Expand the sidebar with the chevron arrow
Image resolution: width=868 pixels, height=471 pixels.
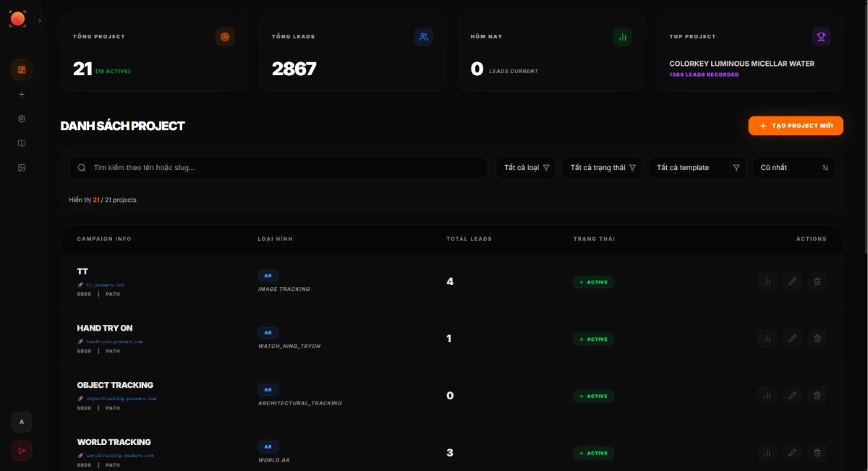(40, 21)
